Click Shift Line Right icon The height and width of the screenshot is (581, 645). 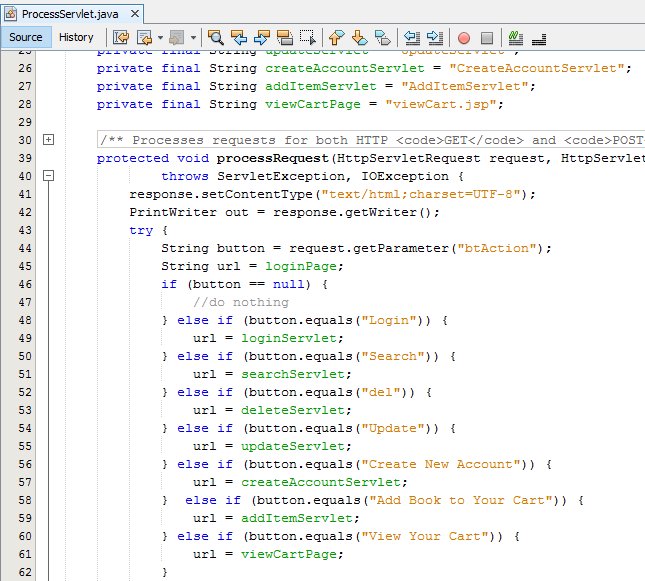click(435, 37)
